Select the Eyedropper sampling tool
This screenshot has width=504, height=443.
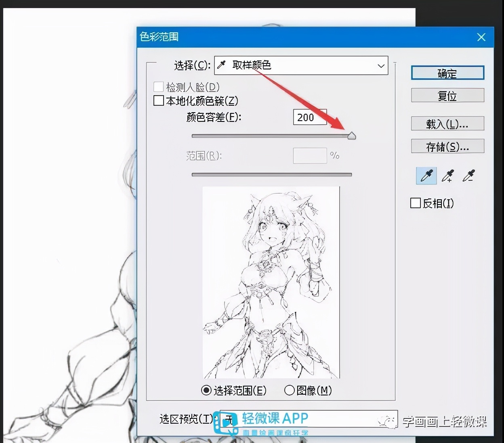point(426,176)
